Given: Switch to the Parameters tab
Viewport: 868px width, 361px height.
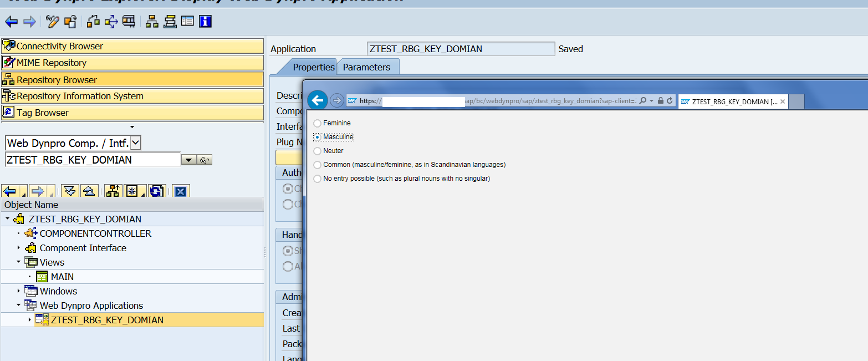Looking at the screenshot, I should tap(366, 67).
